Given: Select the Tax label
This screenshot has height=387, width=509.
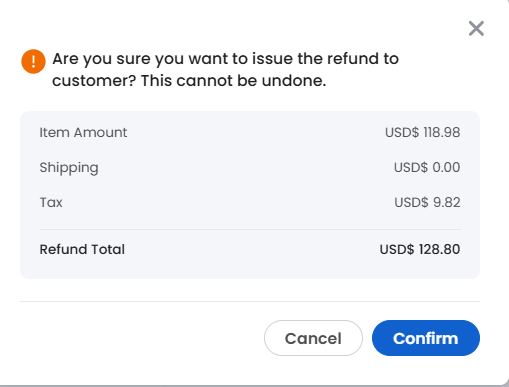Looking at the screenshot, I should (x=51, y=202).
